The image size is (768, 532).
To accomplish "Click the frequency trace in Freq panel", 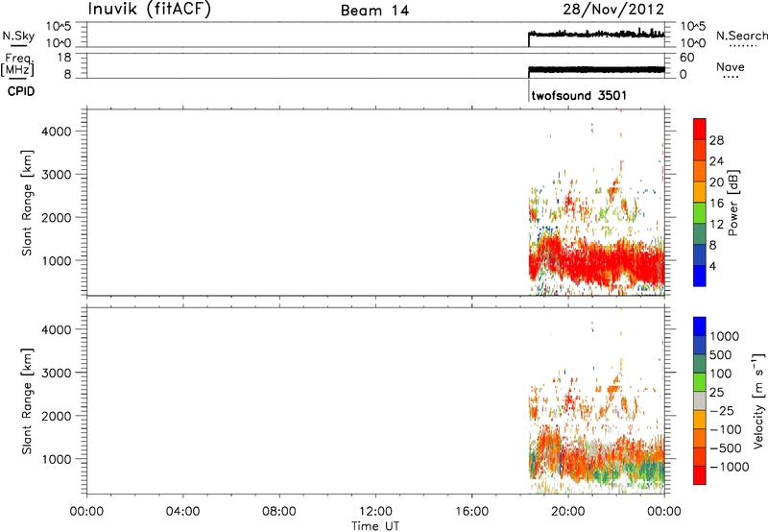I will (x=596, y=69).
